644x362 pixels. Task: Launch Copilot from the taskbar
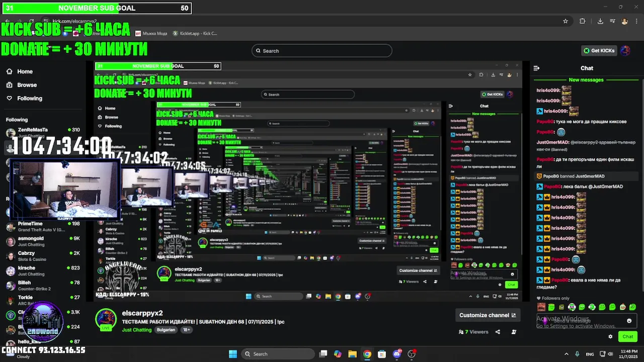point(338,354)
